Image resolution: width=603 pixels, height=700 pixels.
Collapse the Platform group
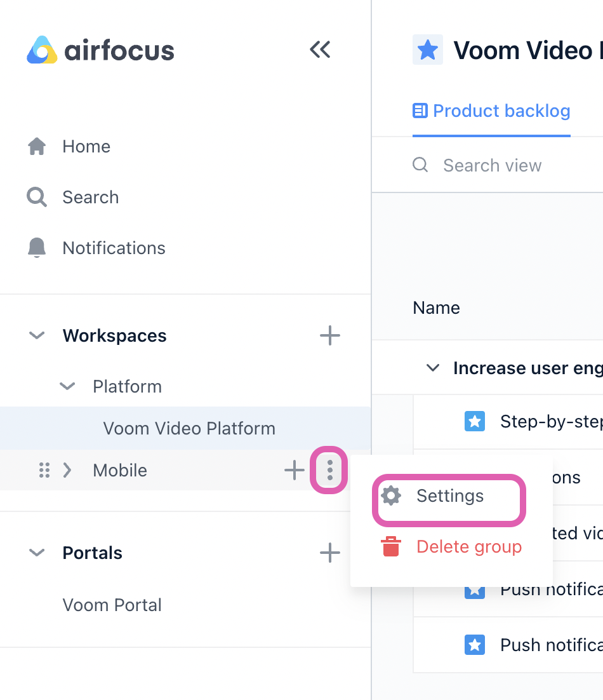pyautogui.click(x=67, y=386)
